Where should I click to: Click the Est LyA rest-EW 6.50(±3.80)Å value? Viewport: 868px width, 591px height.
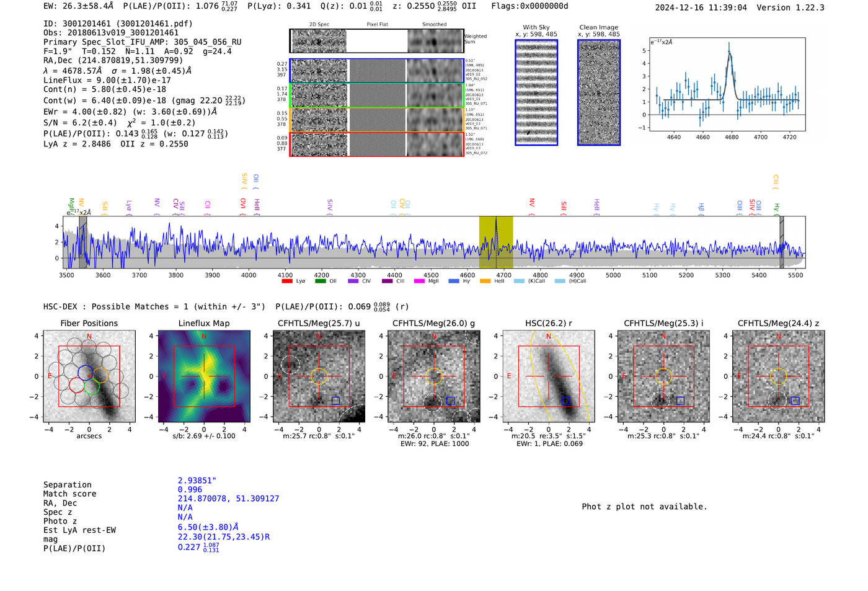coord(208,527)
